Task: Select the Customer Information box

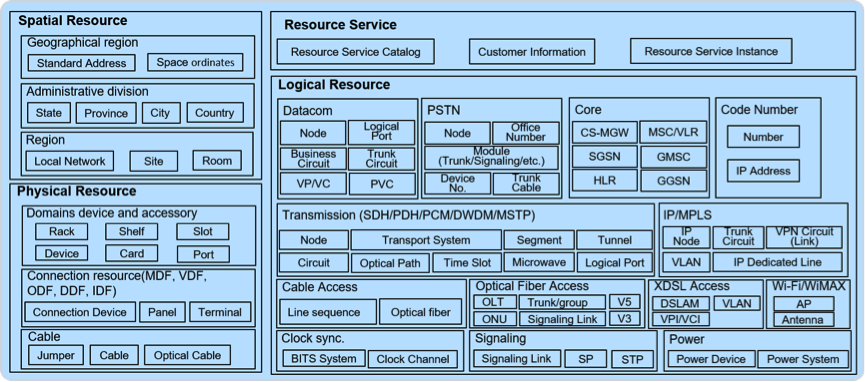Action: (532, 52)
